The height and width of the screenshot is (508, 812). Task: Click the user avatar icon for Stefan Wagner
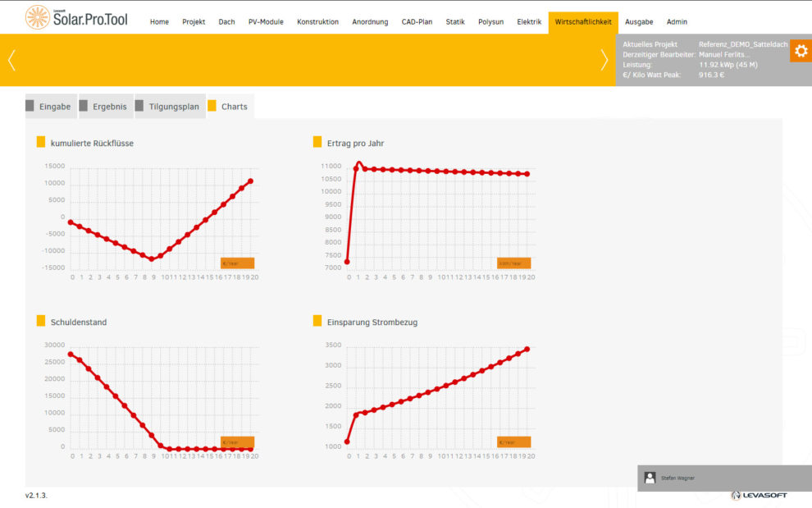tap(650, 477)
